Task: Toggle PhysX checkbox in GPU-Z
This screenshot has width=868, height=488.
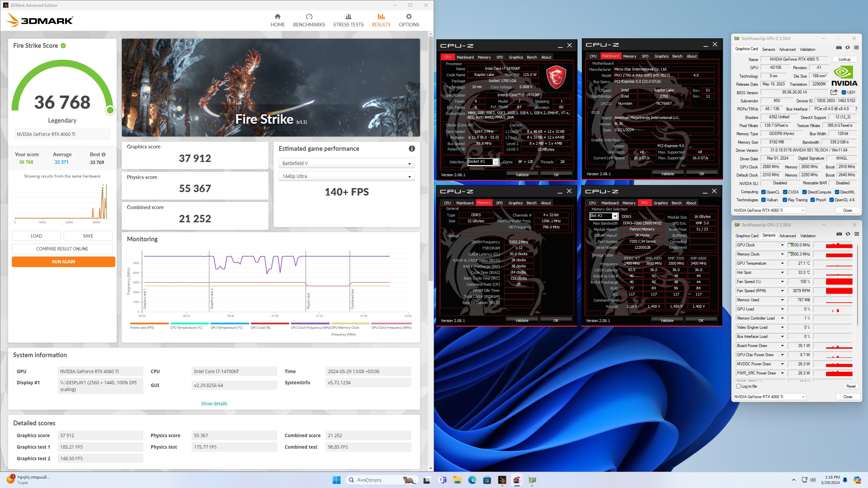Action: (812, 200)
